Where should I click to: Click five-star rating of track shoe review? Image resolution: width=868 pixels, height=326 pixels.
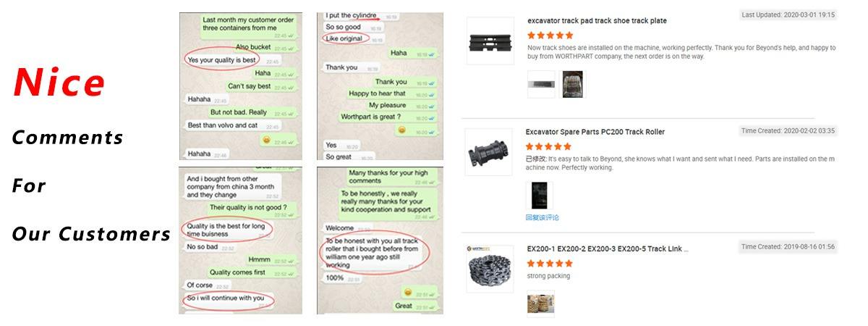tap(550, 35)
